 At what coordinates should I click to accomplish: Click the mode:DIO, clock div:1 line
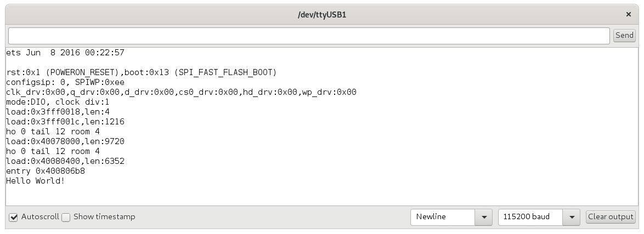coord(58,102)
